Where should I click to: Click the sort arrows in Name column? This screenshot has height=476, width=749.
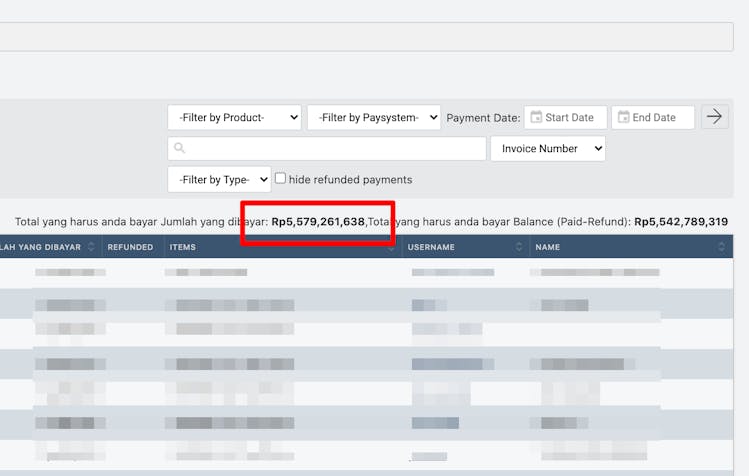[721, 247]
